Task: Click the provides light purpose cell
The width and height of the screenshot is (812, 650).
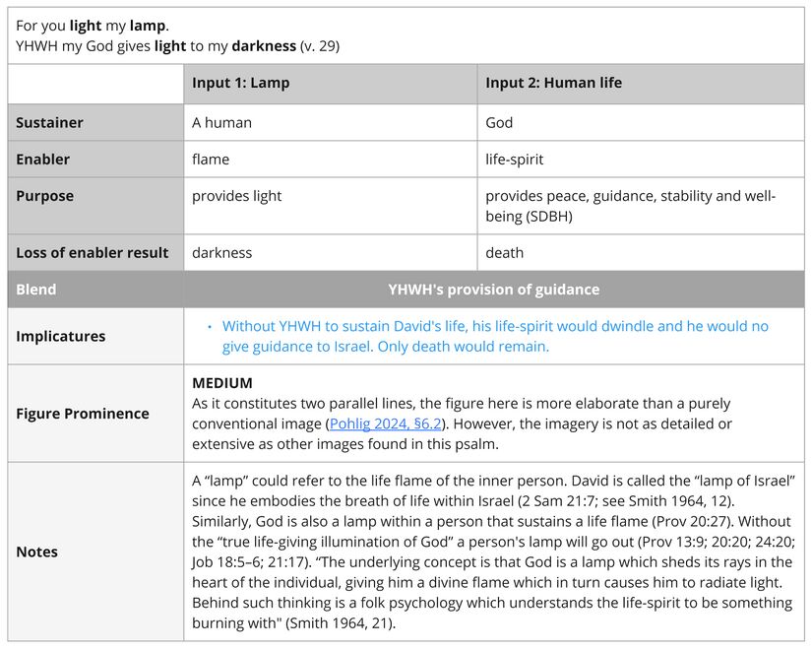Action: pyautogui.click(x=236, y=195)
